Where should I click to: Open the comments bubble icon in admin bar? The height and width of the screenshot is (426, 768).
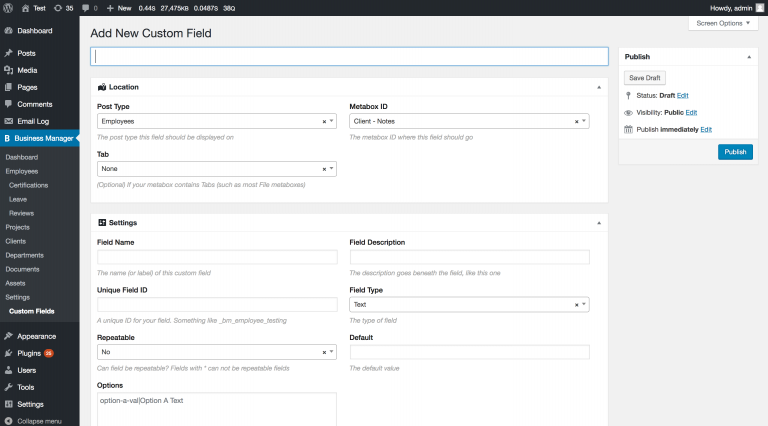(86, 8)
